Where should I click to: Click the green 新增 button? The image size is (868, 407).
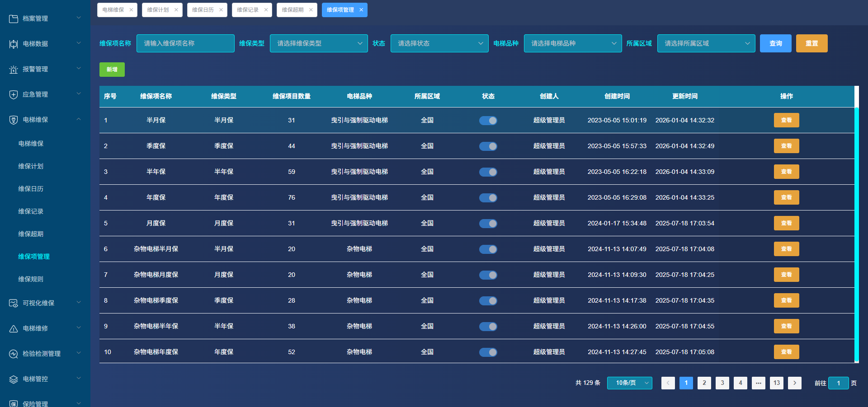(112, 70)
